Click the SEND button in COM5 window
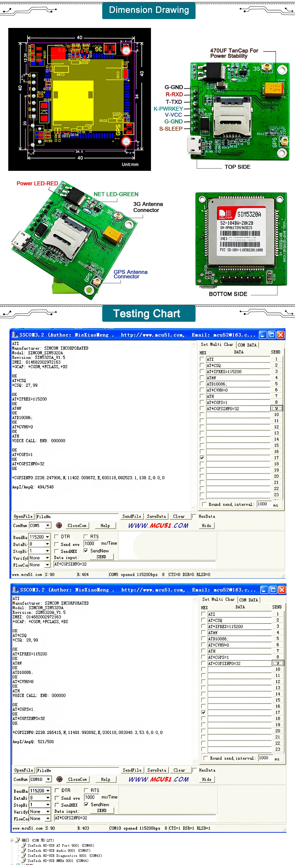The width and height of the screenshot is (295, 868). pyautogui.click(x=101, y=557)
